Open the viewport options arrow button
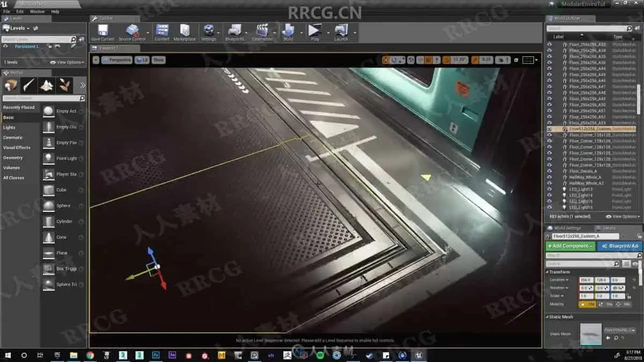 (x=96, y=60)
